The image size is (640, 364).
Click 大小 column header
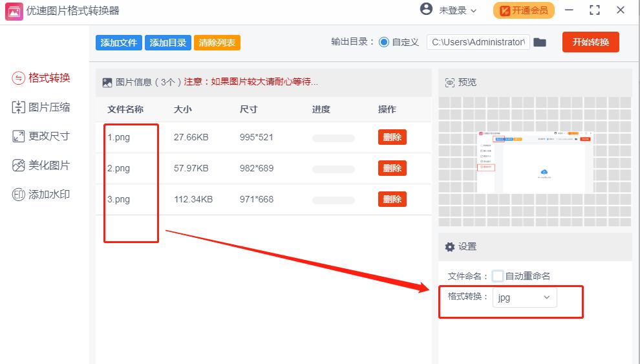[x=182, y=109]
